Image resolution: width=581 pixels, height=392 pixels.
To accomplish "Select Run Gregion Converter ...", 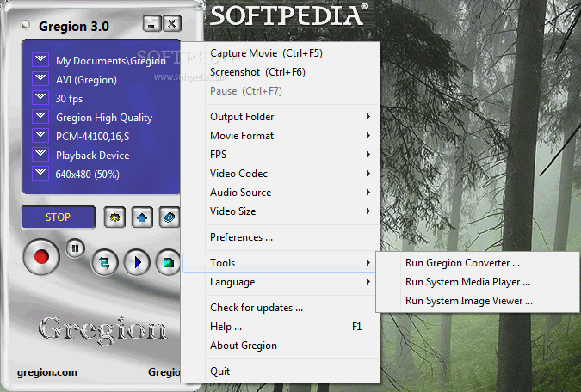I will [x=477, y=263].
